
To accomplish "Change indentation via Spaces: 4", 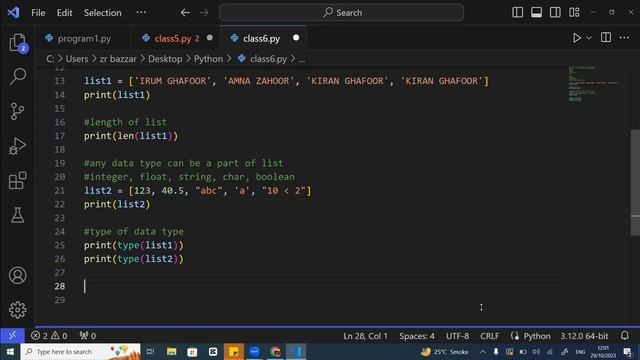I will [417, 336].
